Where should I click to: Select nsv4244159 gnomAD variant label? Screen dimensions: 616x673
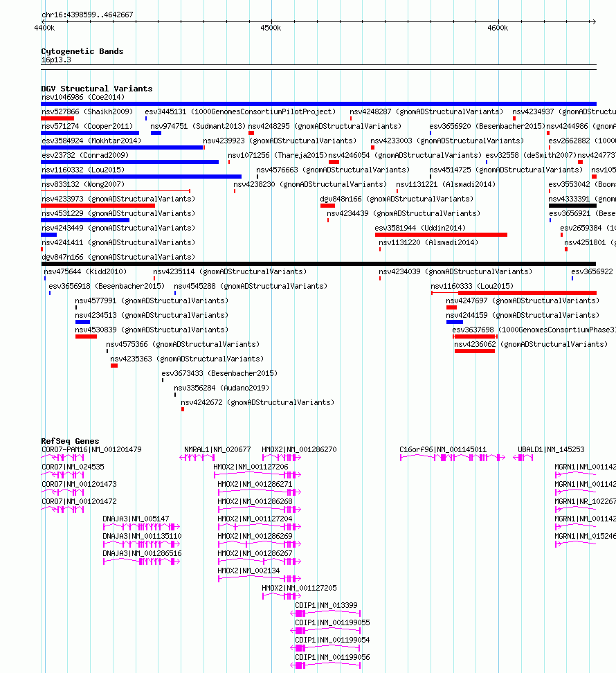(523, 315)
